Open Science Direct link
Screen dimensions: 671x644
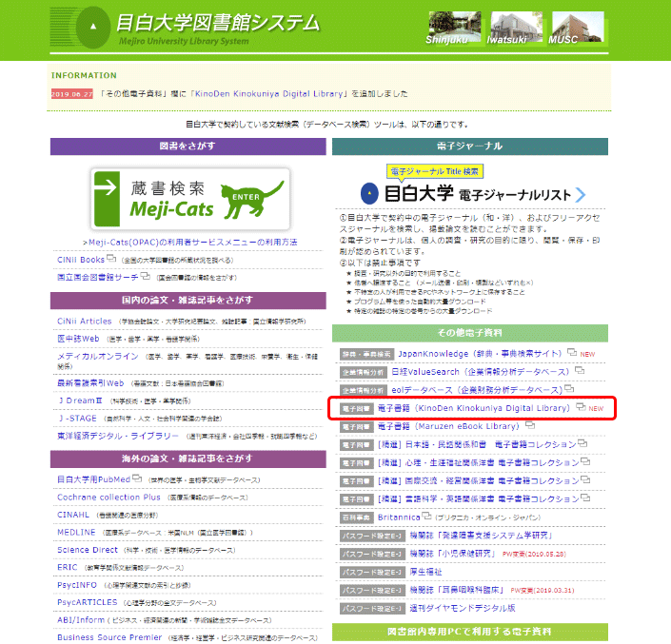[88, 550]
